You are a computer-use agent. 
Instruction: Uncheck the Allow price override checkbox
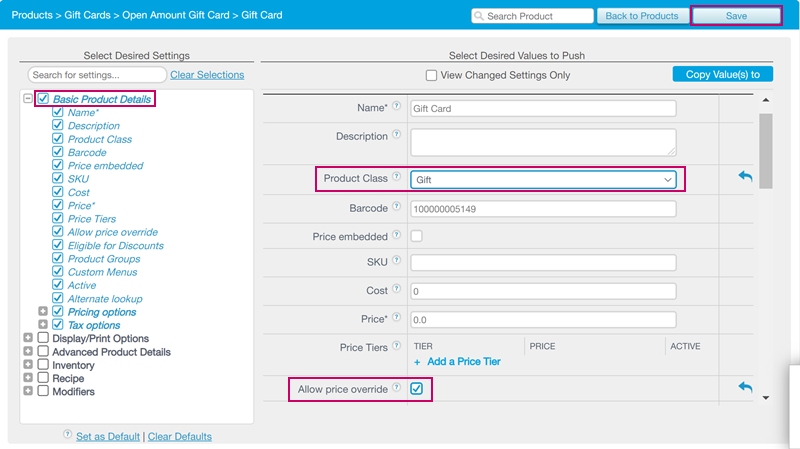click(x=417, y=388)
